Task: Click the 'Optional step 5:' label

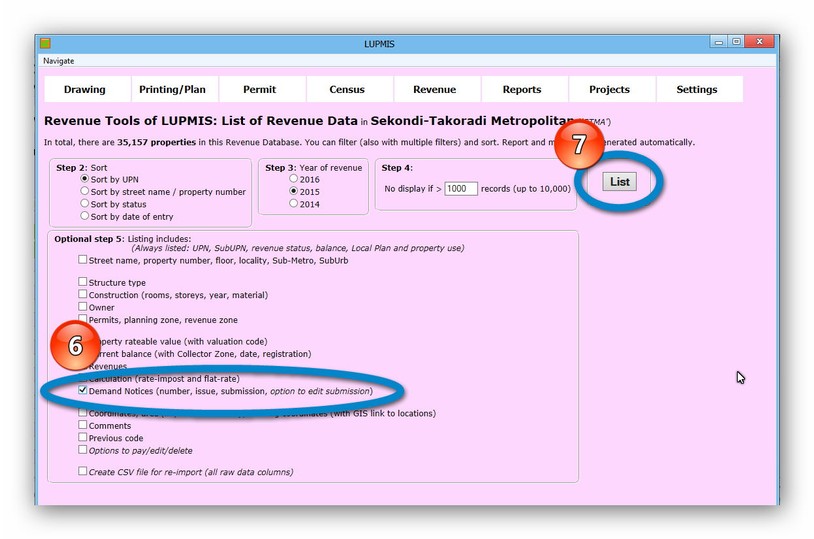Action: tap(89, 239)
